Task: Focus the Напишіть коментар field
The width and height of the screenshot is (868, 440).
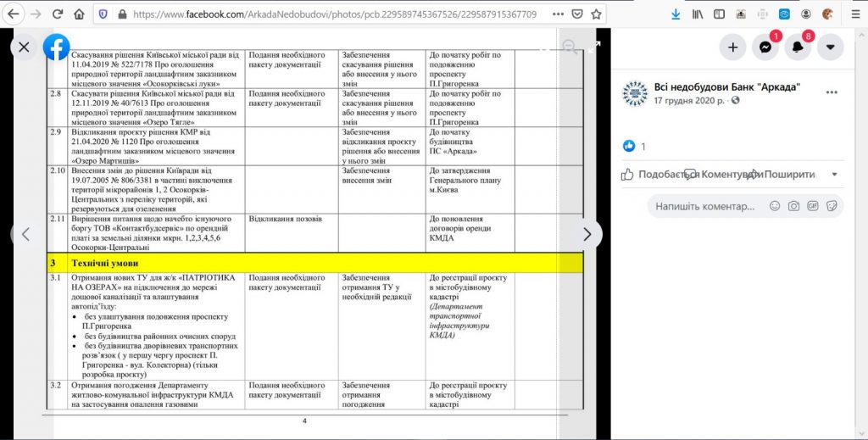Action: click(704, 207)
